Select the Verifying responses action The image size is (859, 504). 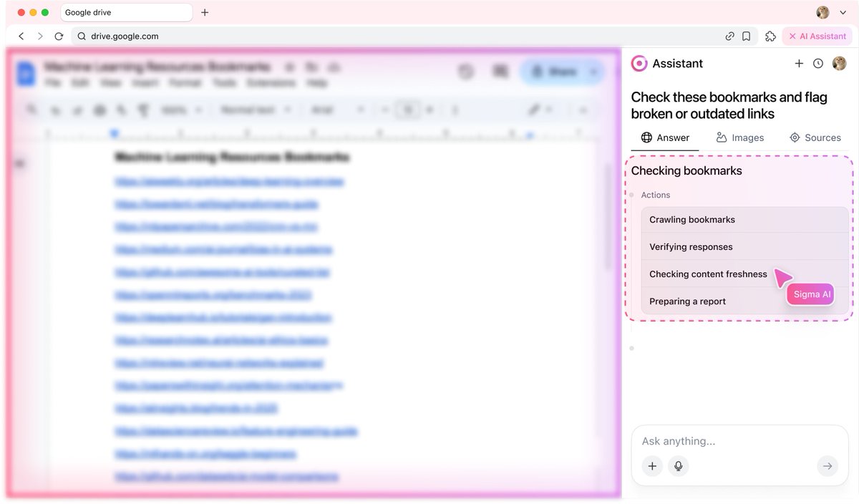click(x=744, y=247)
